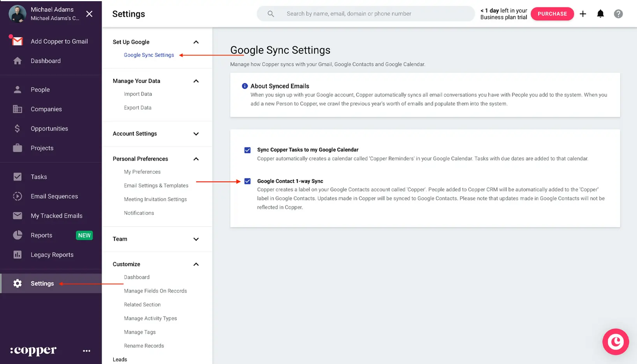Open Related Section
Image resolution: width=637 pixels, height=364 pixels.
click(x=142, y=304)
